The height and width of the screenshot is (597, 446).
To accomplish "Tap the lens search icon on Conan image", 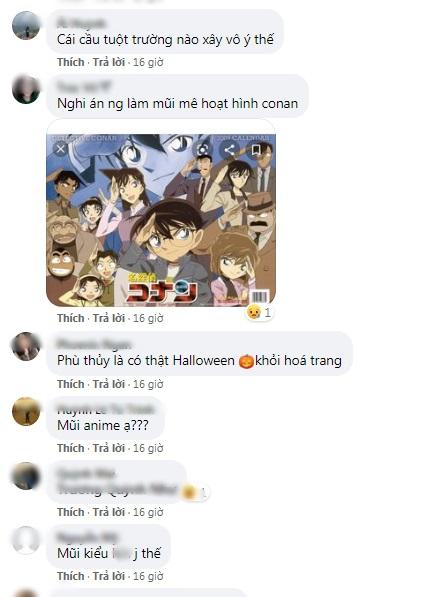I will (203, 150).
